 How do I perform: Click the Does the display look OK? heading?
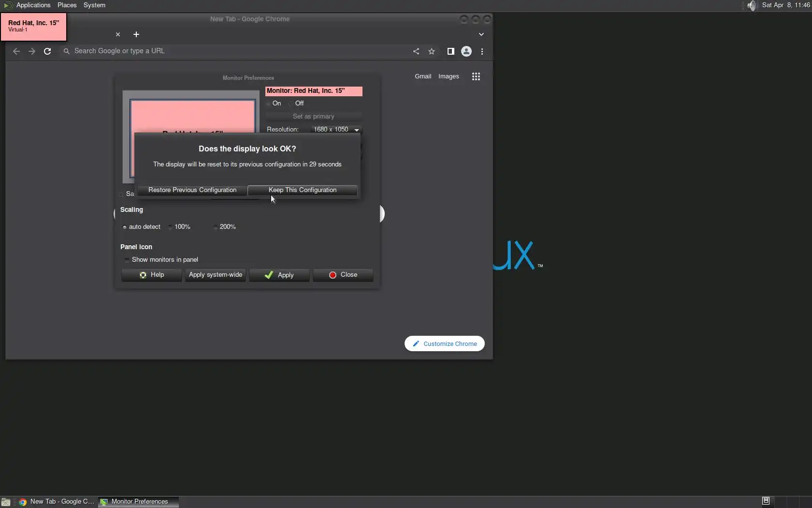pos(247,149)
